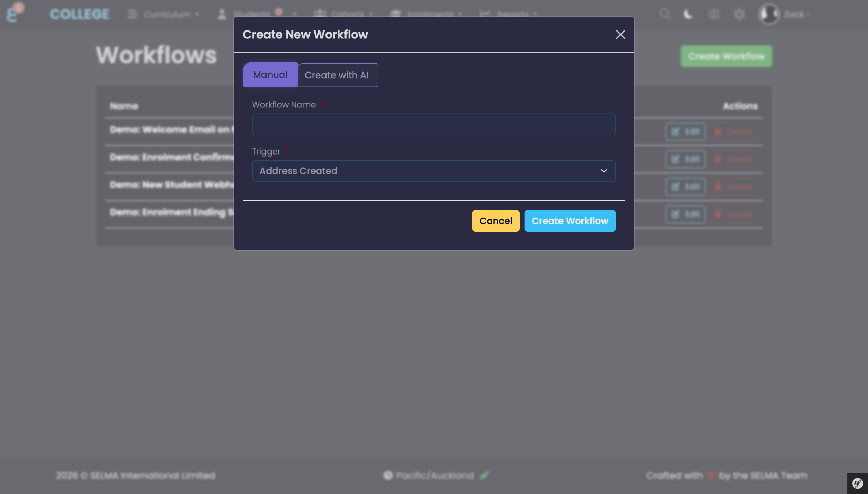Click the Delete trash icon for Enrolment Confirmation
Viewport: 868px width, 494px height.
click(734, 159)
